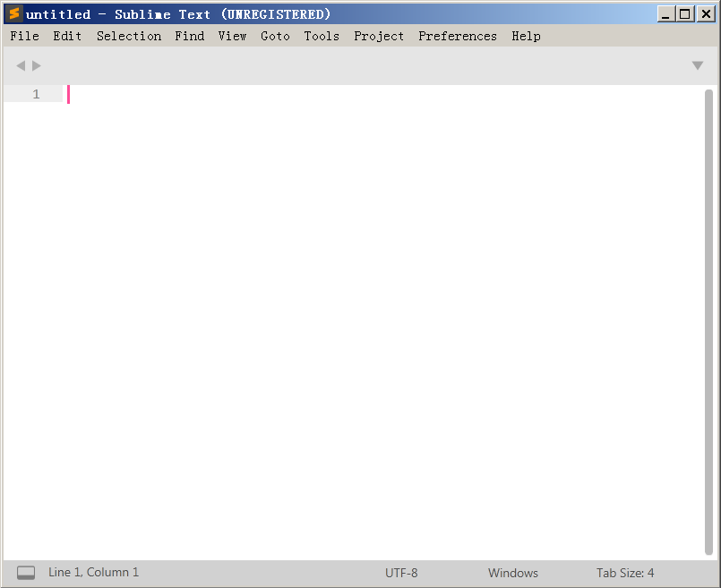Minimize the Sublime Text window
721x588 pixels.
[x=665, y=14]
